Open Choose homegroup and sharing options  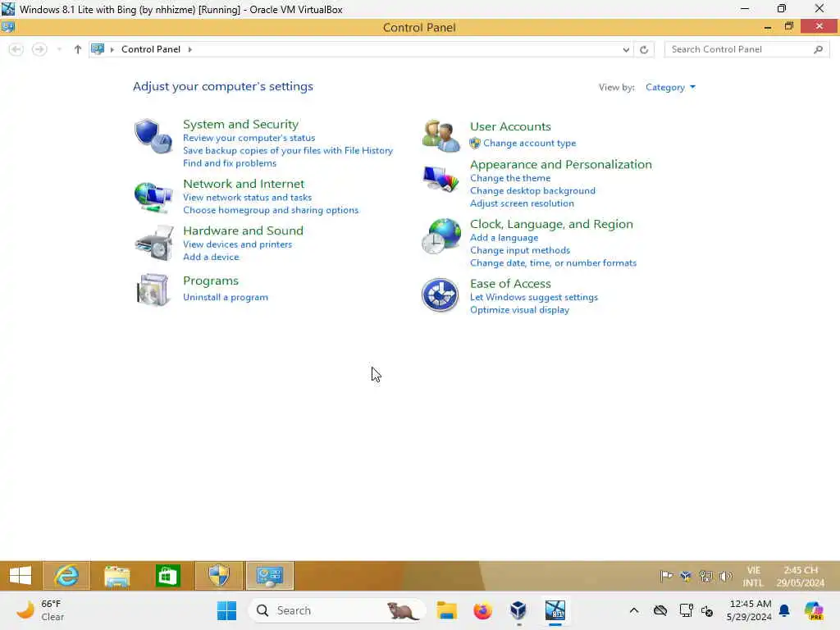coord(271,210)
